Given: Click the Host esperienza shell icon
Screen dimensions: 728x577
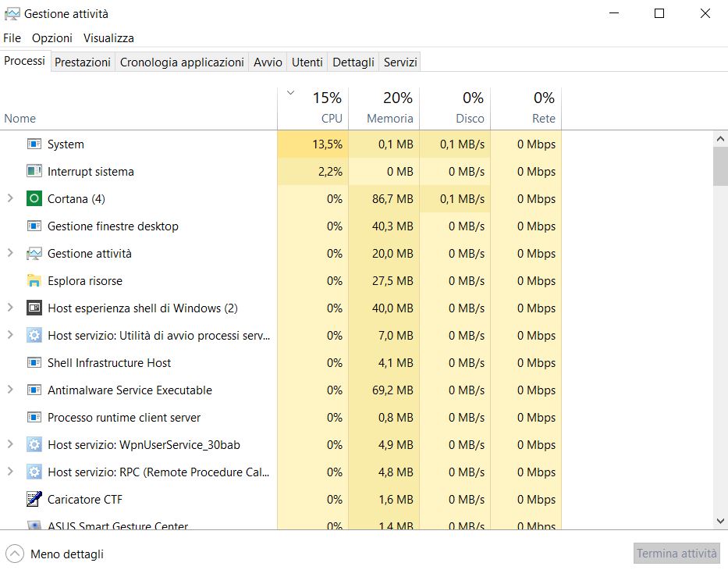Looking at the screenshot, I should point(34,308).
